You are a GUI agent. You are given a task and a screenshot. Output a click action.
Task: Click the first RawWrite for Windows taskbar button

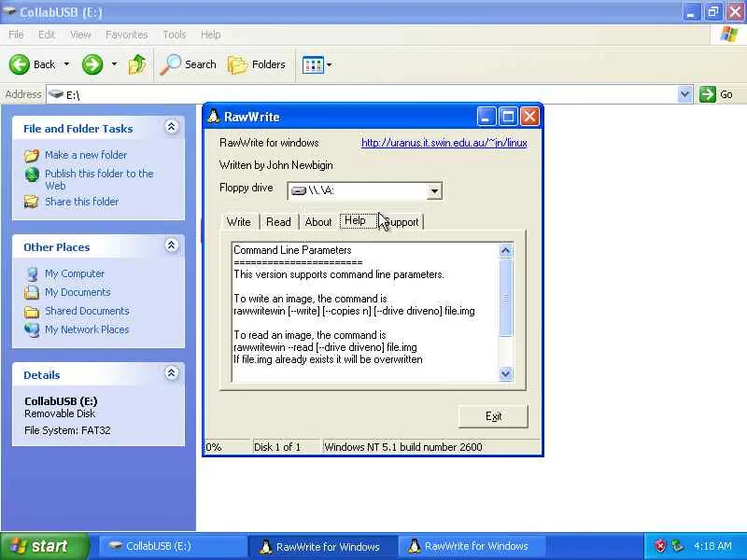(321, 546)
